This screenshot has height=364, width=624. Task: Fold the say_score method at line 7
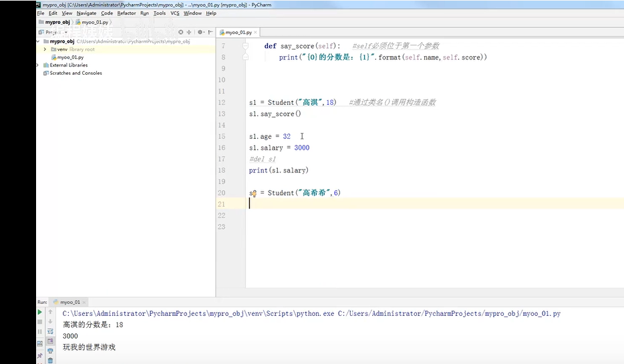[246, 45]
